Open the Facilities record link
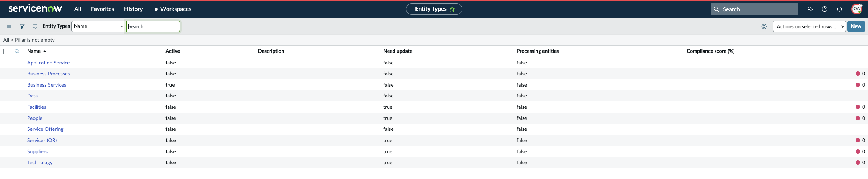868x179 pixels. (37, 107)
